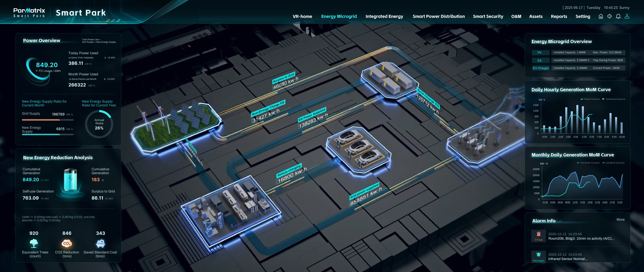Open the O&M menu item

tap(516, 16)
